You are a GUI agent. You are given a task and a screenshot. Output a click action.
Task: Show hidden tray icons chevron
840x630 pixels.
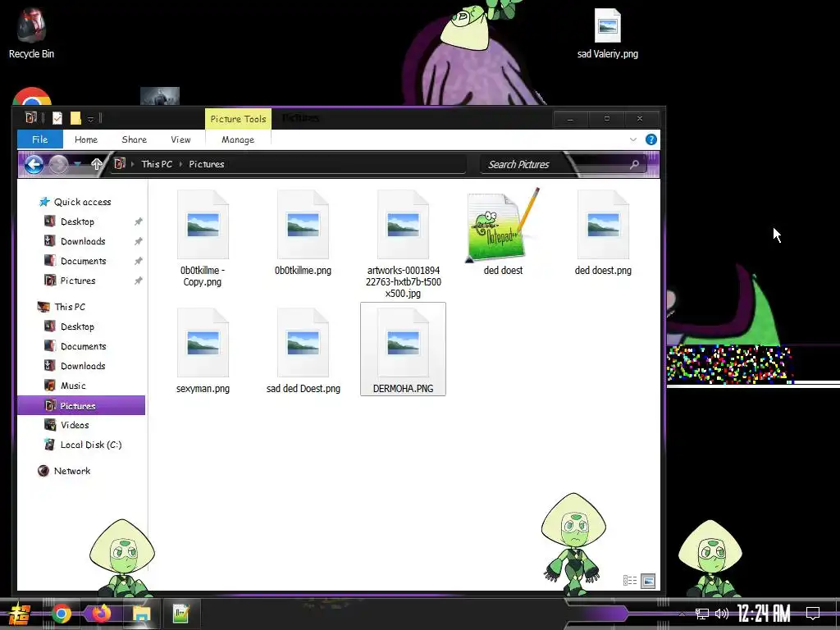pyautogui.click(x=682, y=614)
